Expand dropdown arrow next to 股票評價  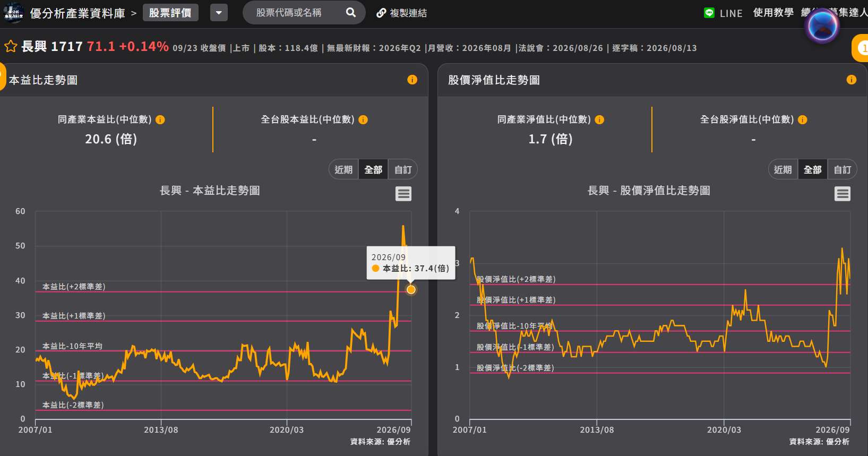(x=219, y=13)
